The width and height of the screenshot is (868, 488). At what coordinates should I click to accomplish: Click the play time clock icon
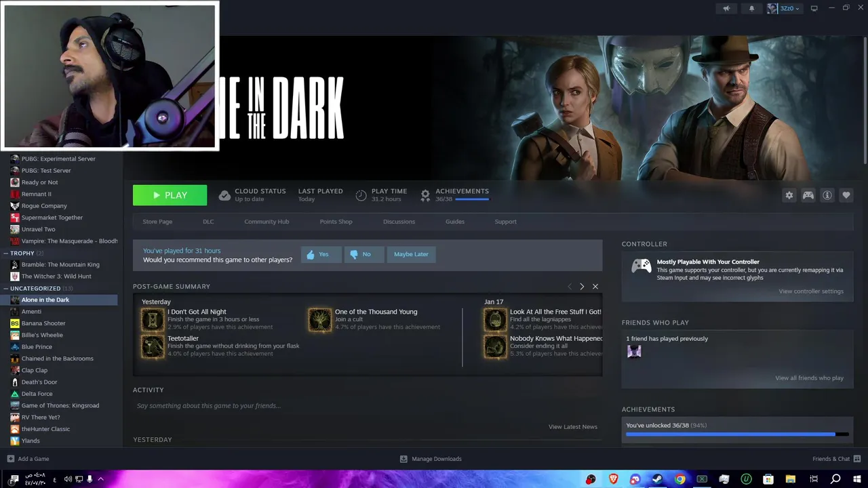(361, 195)
